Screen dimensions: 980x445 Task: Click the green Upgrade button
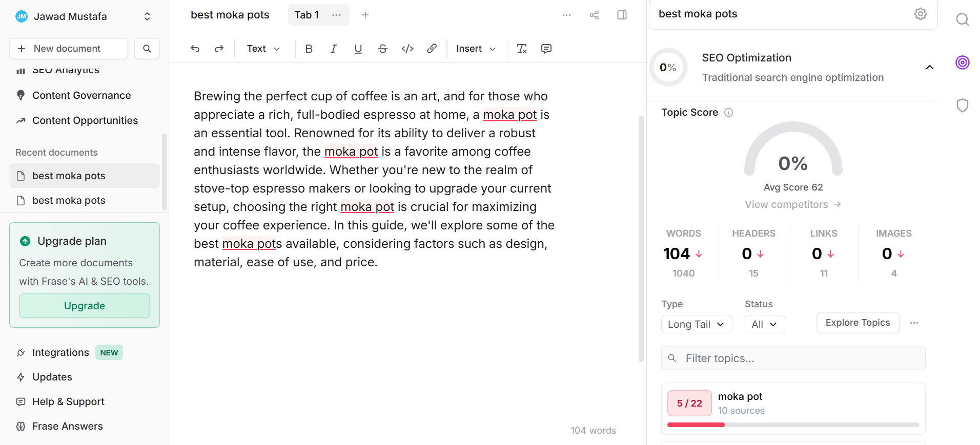(x=85, y=306)
